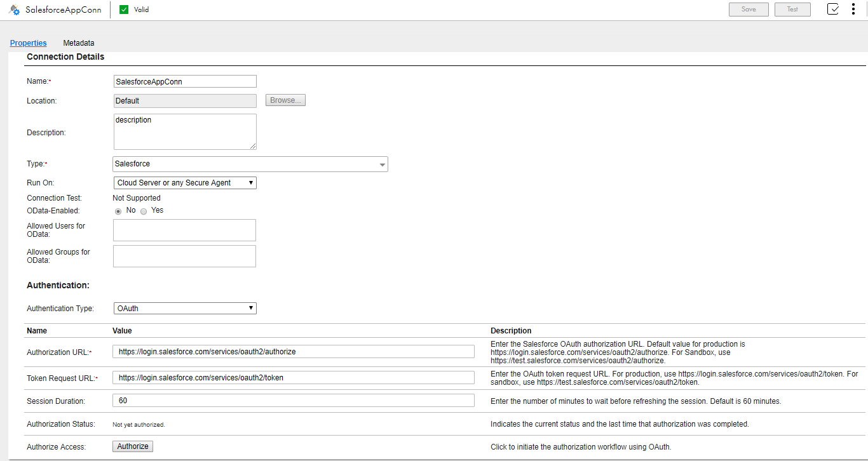Switch to the Metadata tab
Screen dimensions: 868x461
tap(79, 43)
